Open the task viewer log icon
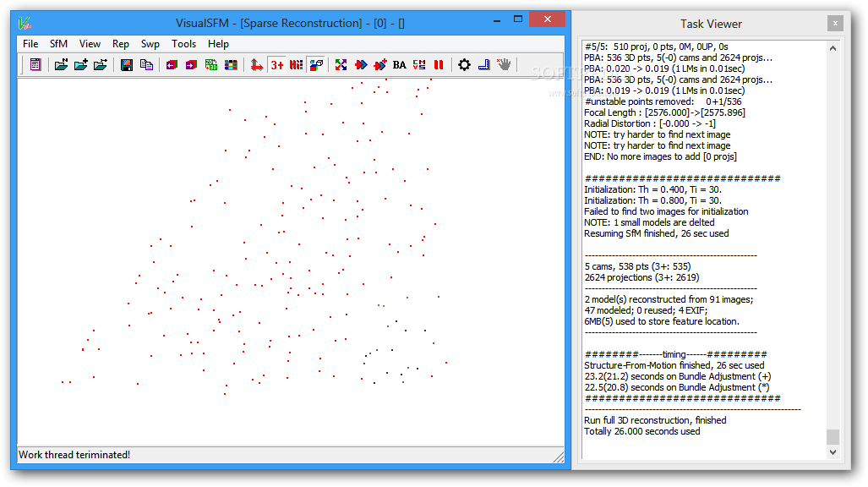868x487 pixels. (x=35, y=65)
